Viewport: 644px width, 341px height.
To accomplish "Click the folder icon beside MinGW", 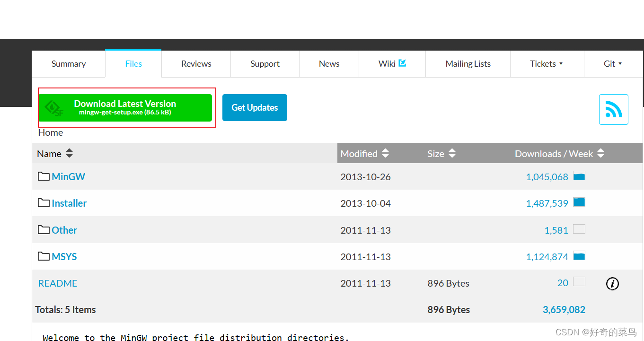I will [x=43, y=176].
